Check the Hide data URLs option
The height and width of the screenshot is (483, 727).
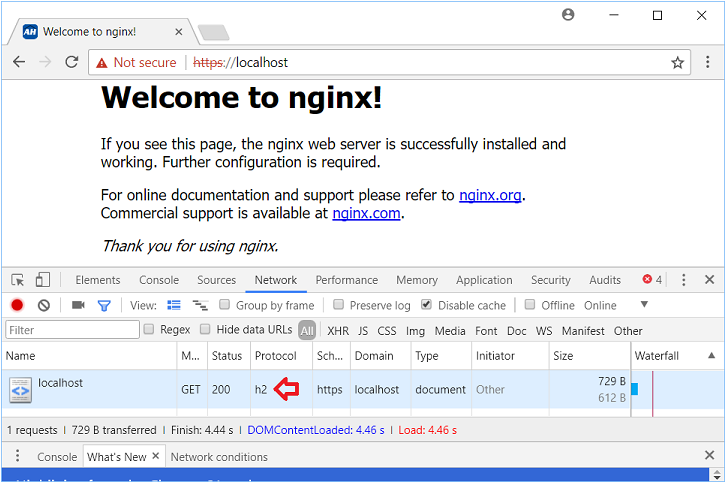206,330
